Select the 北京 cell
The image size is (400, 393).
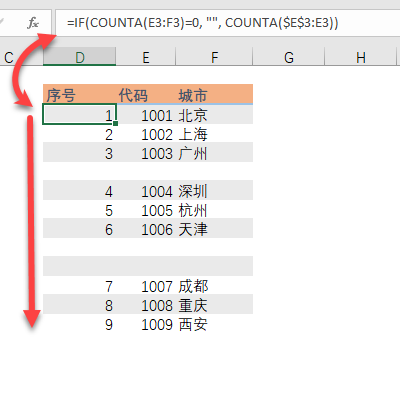[214, 115]
